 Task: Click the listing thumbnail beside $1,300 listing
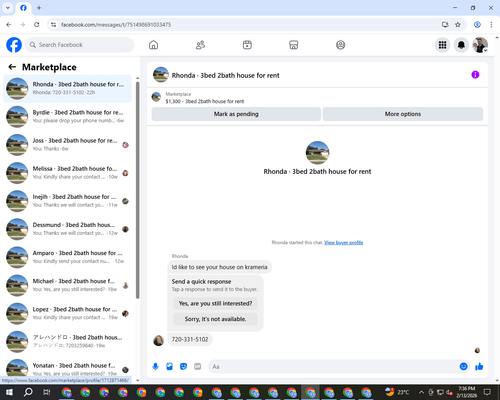pyautogui.click(x=156, y=97)
